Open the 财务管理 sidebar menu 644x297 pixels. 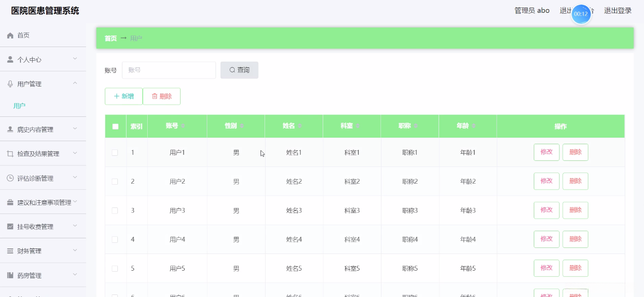[x=43, y=251]
